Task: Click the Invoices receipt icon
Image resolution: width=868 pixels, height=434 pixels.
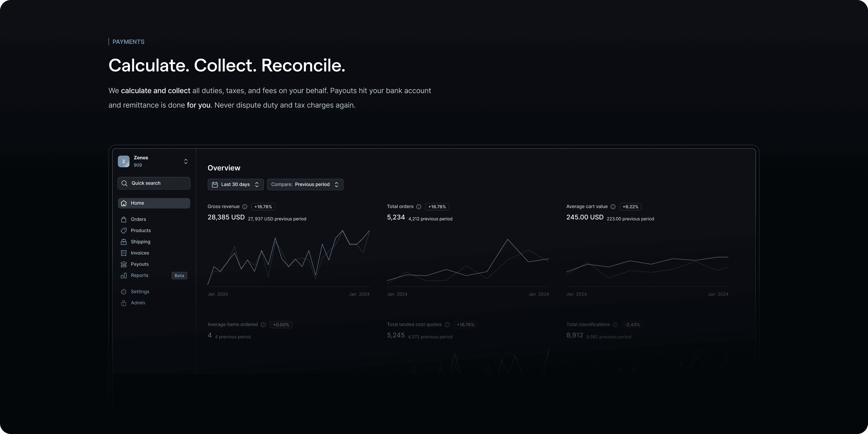Action: click(124, 253)
